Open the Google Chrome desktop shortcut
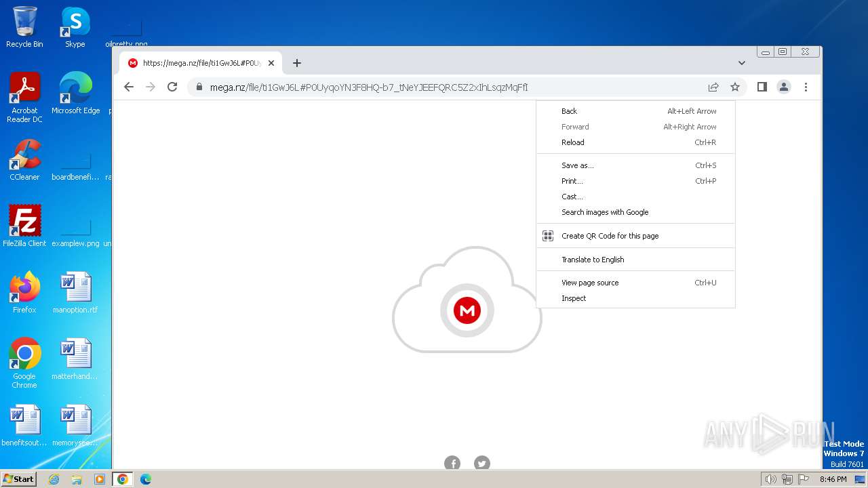Screen dimensions: 868x488 tap(24, 363)
